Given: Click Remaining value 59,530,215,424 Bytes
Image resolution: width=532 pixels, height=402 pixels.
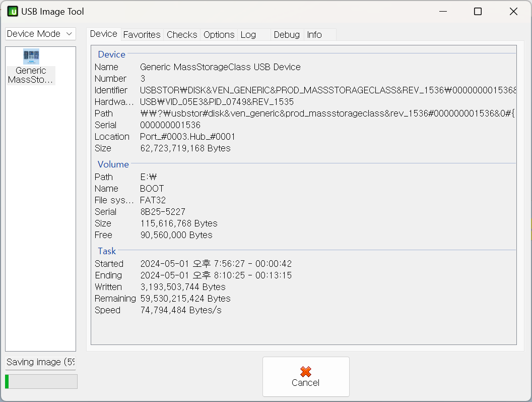Looking at the screenshot, I should click(185, 299).
